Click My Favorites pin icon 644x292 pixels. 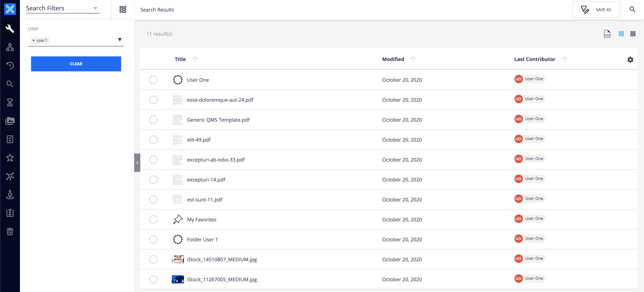(178, 219)
